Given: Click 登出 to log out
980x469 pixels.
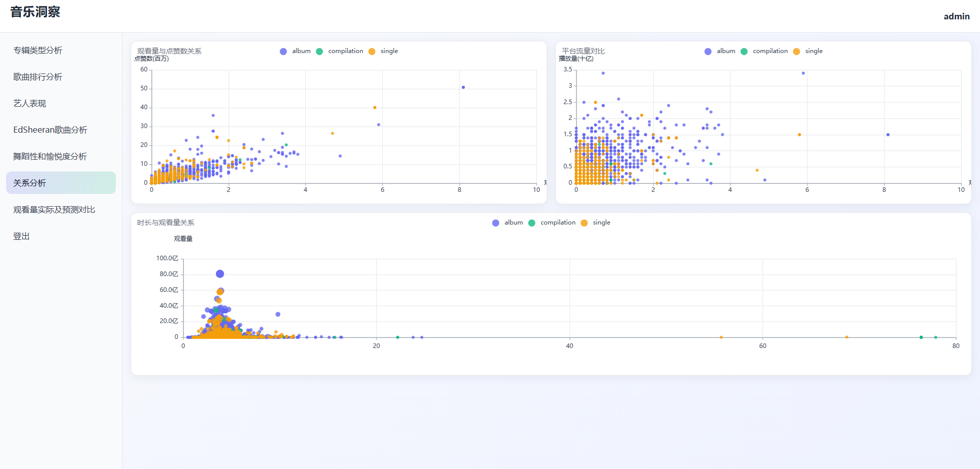Looking at the screenshot, I should click(21, 236).
